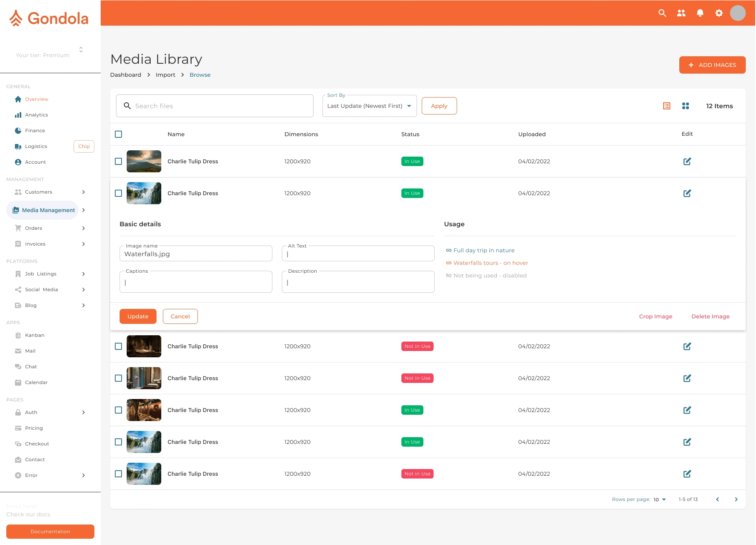Check the last row's checkbox
This screenshot has height=545, width=756.
(x=118, y=474)
